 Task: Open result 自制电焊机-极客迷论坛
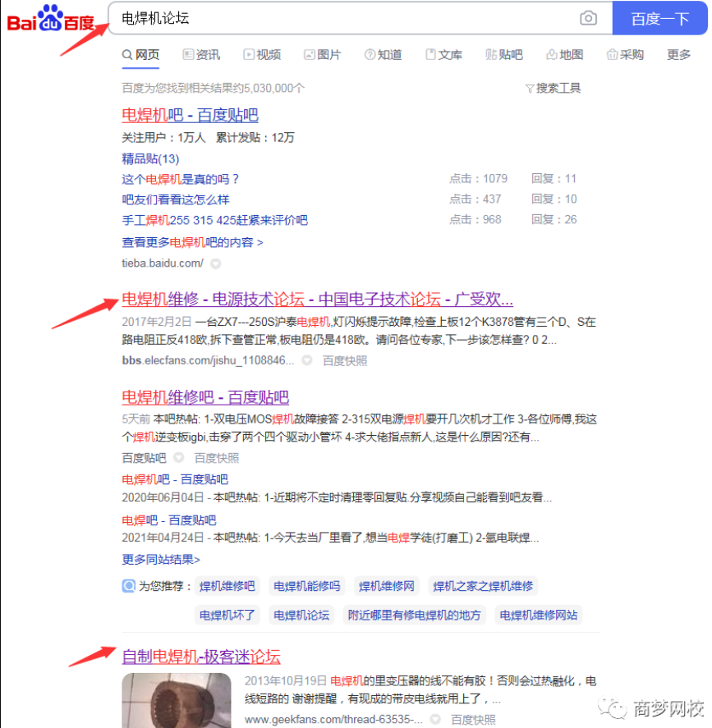[201, 657]
